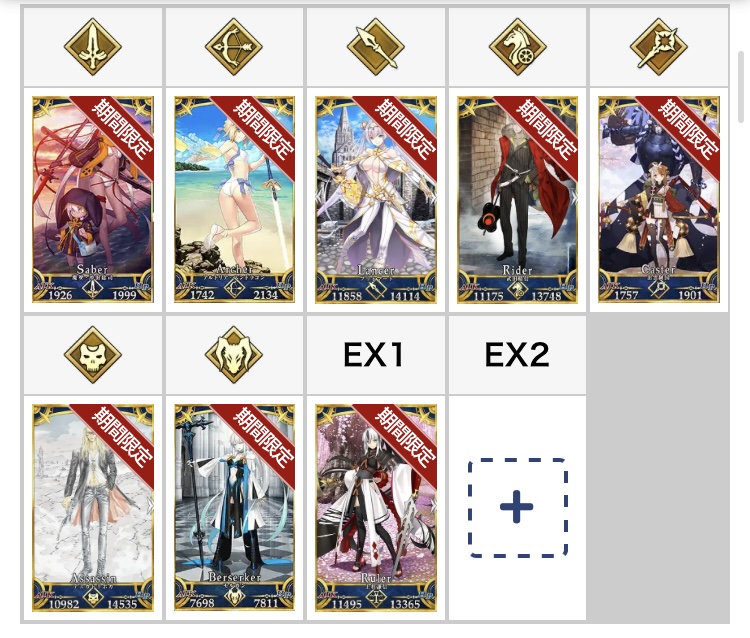This screenshot has width=750, height=638.
Task: Open the Archer swimsuit servant card
Action: coord(234,200)
